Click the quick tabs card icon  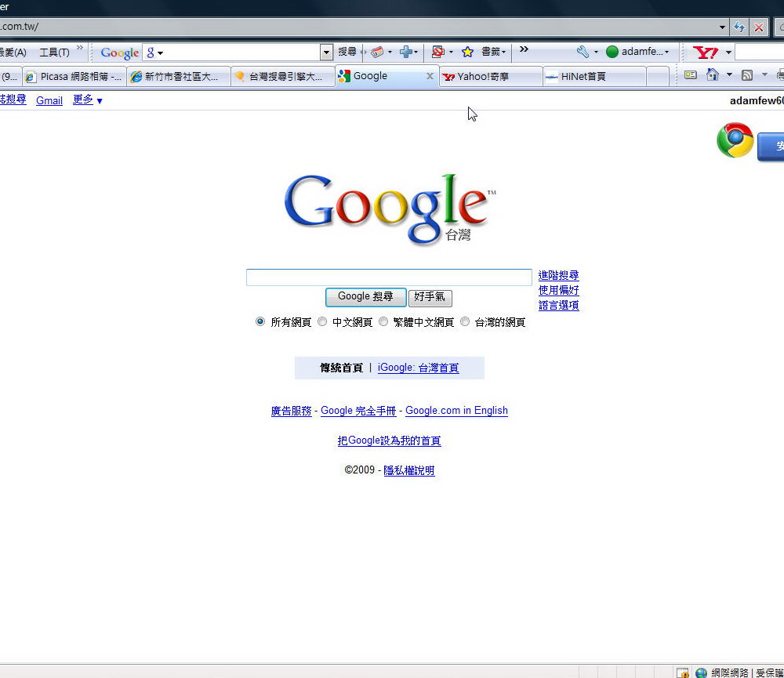691,75
